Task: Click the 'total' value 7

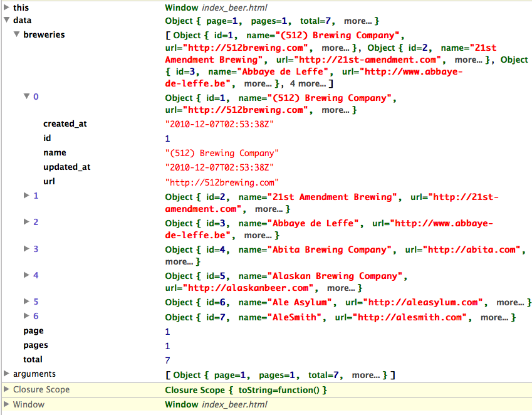Action: pyautogui.click(x=167, y=360)
